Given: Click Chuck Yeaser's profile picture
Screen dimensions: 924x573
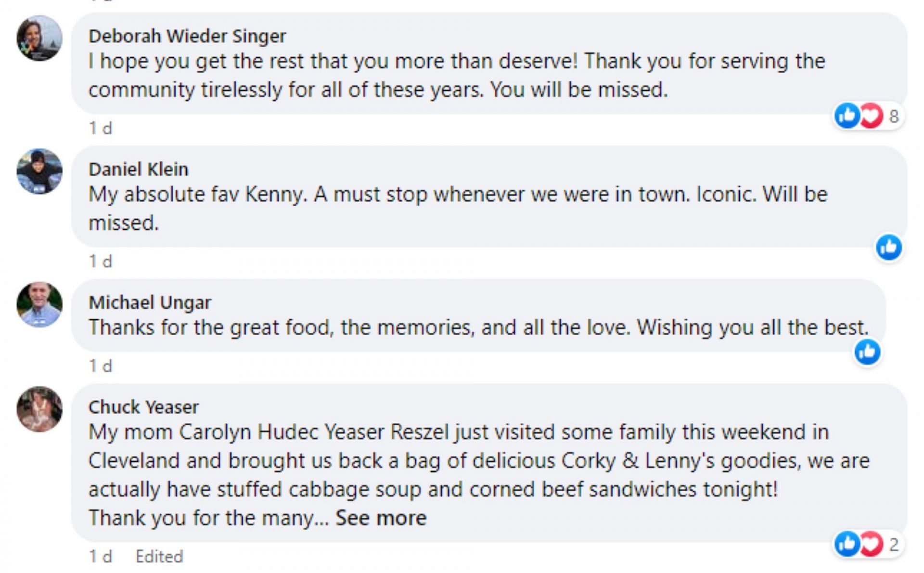Looking at the screenshot, I should pos(39,409).
